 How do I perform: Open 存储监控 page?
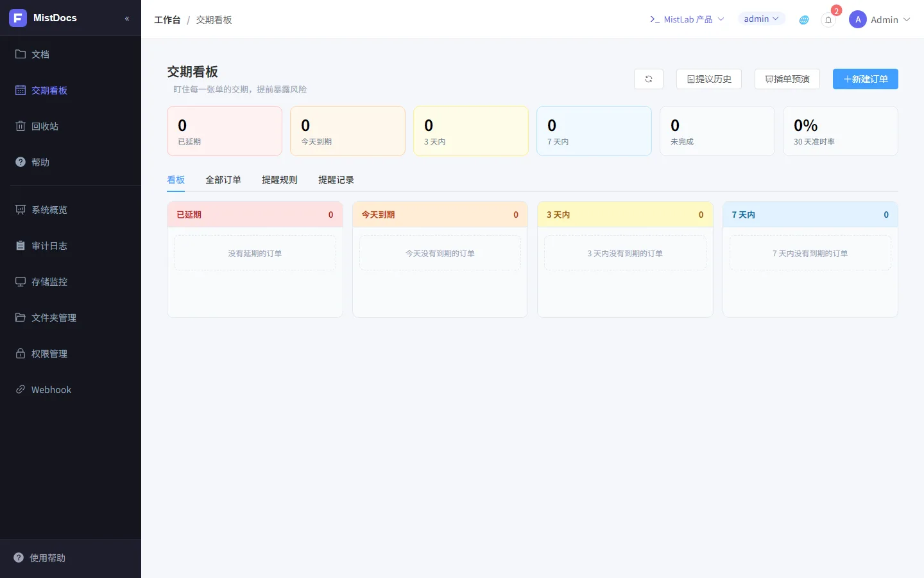71,282
